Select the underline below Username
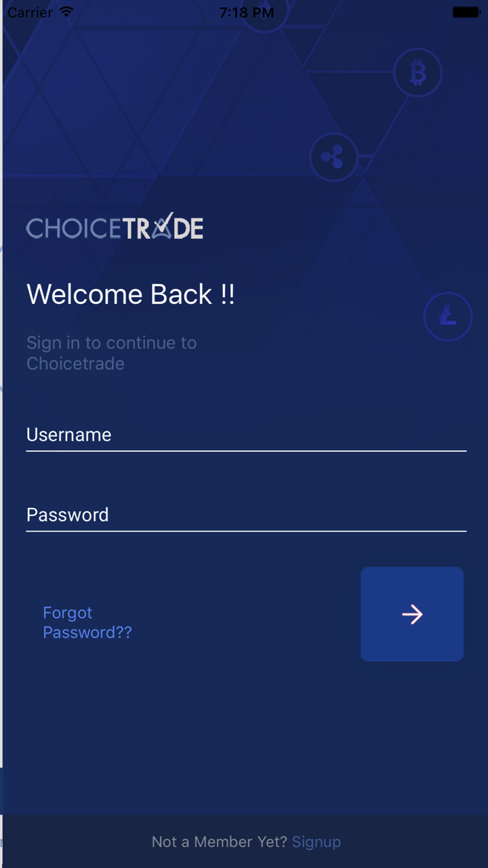The height and width of the screenshot is (868, 488). coord(246,450)
